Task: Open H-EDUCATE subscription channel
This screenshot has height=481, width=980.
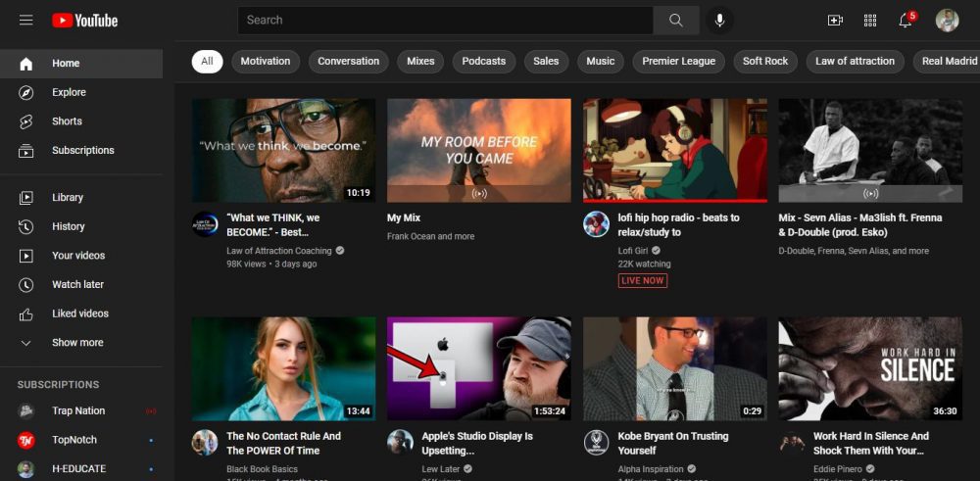Action: (81, 468)
